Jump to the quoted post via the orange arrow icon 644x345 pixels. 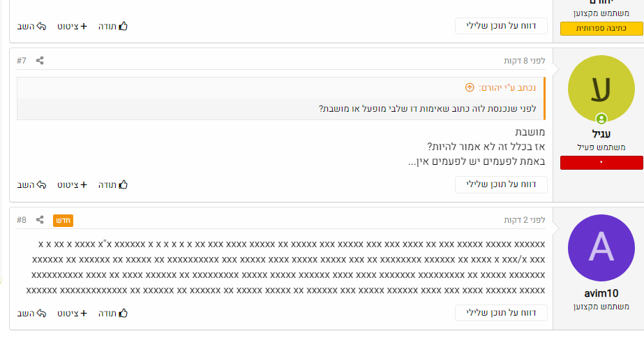point(469,88)
